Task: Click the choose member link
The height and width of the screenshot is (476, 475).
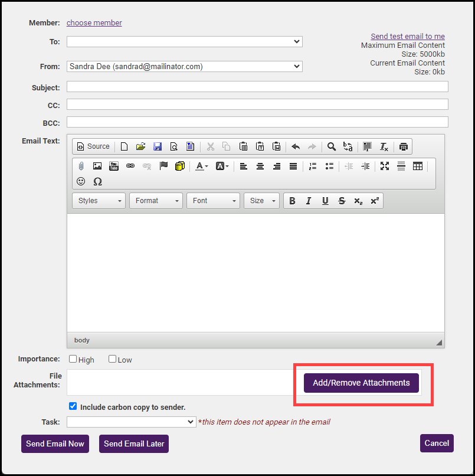Action: click(94, 23)
